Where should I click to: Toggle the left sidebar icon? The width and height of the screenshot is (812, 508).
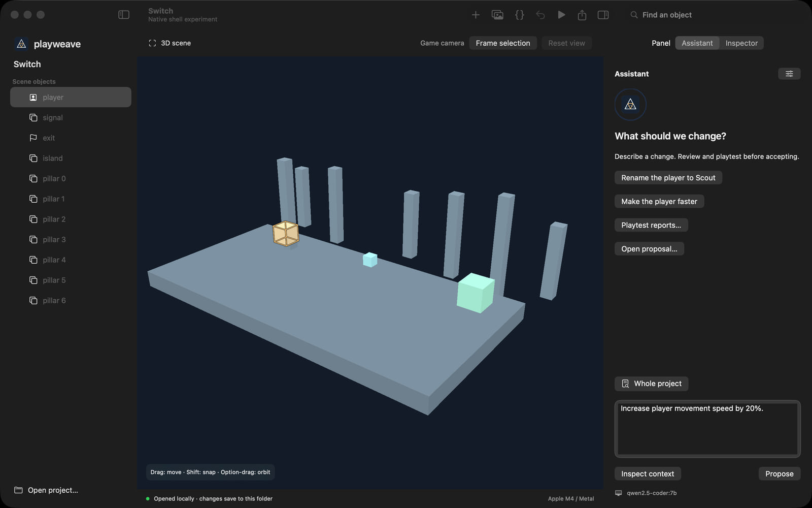(124, 15)
